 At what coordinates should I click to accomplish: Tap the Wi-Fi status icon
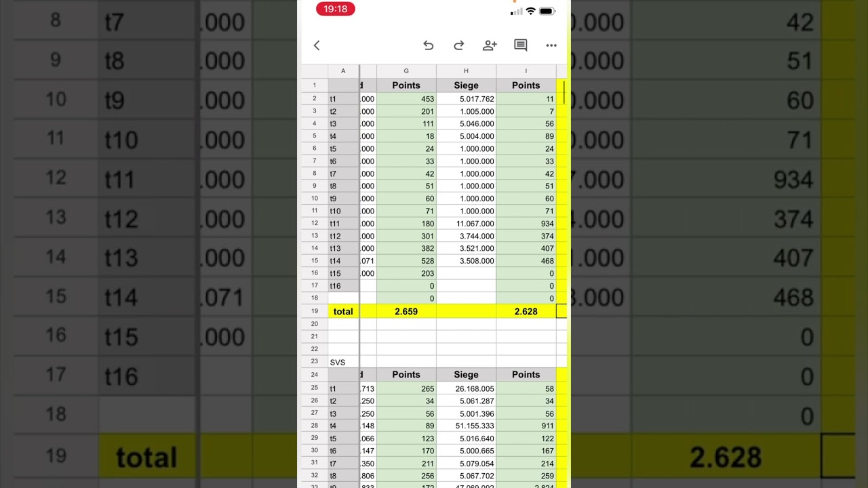pos(530,11)
